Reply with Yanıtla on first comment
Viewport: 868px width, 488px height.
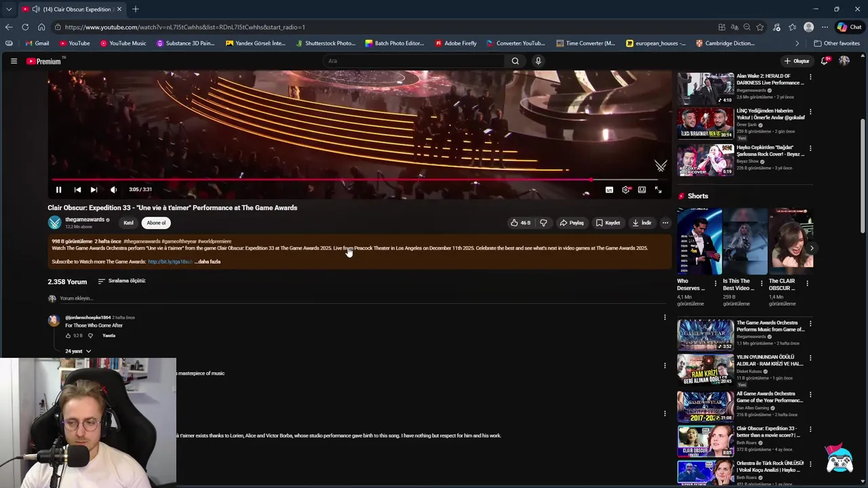(x=108, y=335)
